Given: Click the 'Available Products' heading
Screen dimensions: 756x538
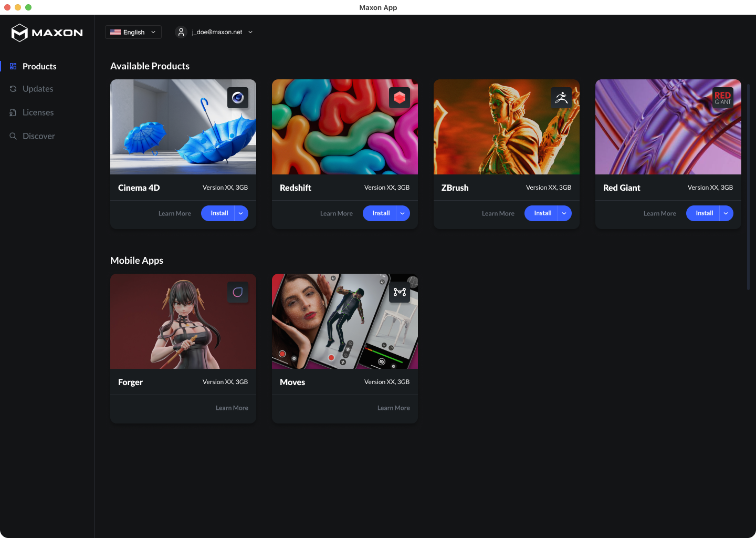Looking at the screenshot, I should [x=150, y=66].
